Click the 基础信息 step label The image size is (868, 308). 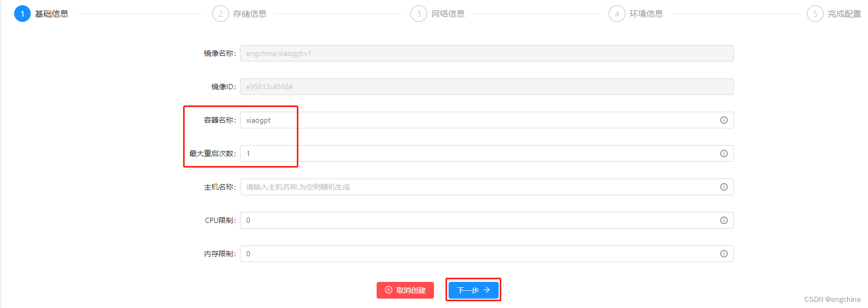pyautogui.click(x=52, y=14)
